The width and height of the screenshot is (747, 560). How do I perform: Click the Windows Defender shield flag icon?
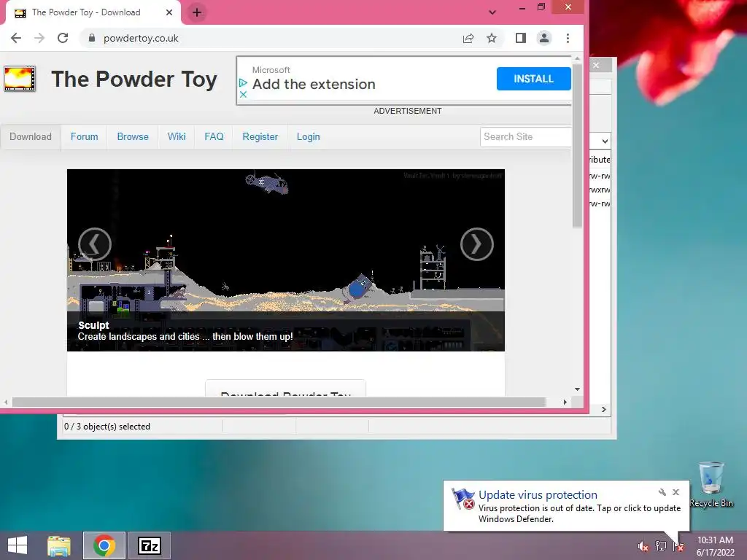[462, 499]
